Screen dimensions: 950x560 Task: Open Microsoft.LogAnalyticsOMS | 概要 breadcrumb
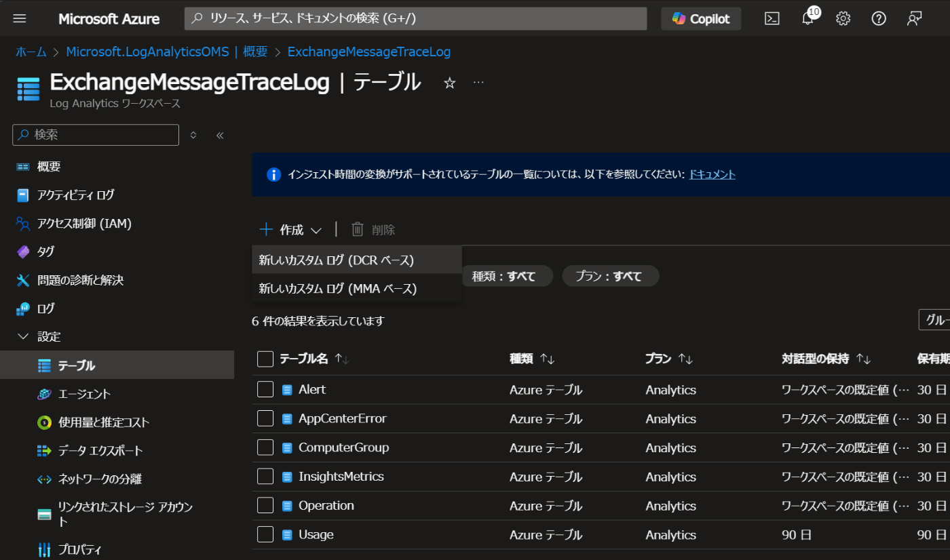coord(167,52)
